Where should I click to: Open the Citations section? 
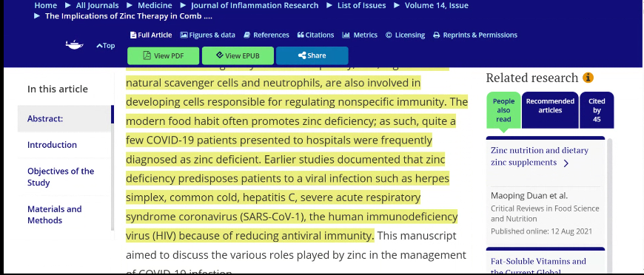[x=315, y=35]
